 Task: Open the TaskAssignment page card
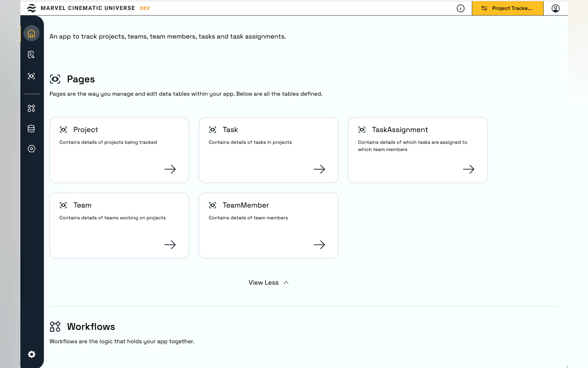click(x=418, y=150)
